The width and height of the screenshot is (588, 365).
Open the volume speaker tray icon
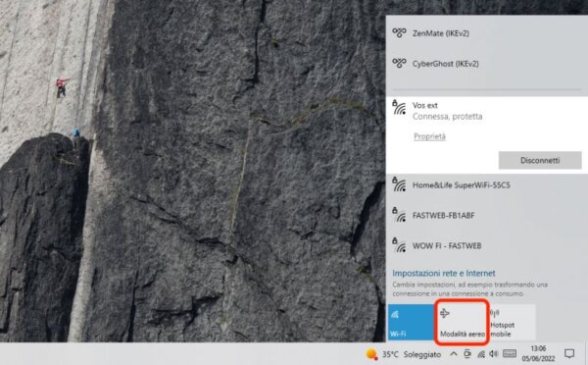(494, 354)
